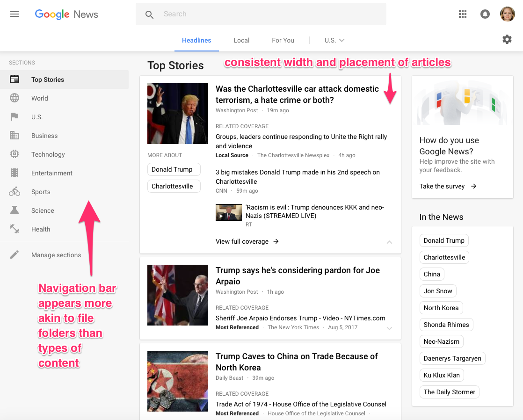Click the Sports bicycle icon
Screen dimensions: 523x420
15,191
